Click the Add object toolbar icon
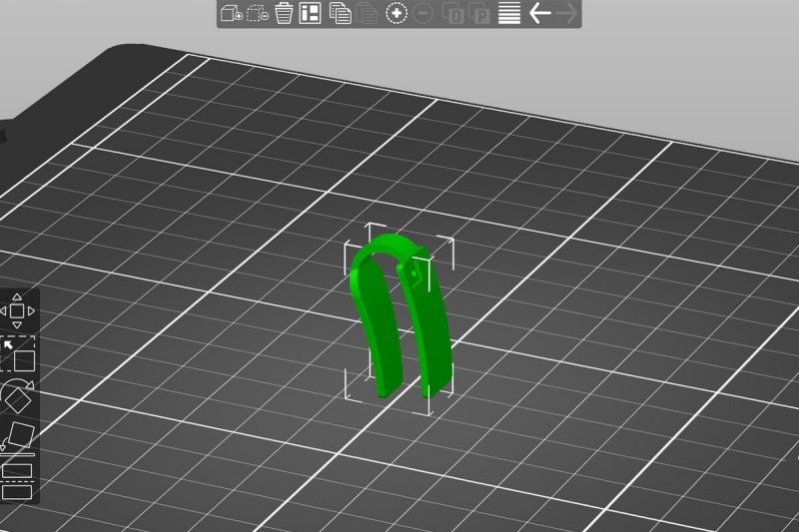Screen dimensions: 799x532 (x=232, y=13)
